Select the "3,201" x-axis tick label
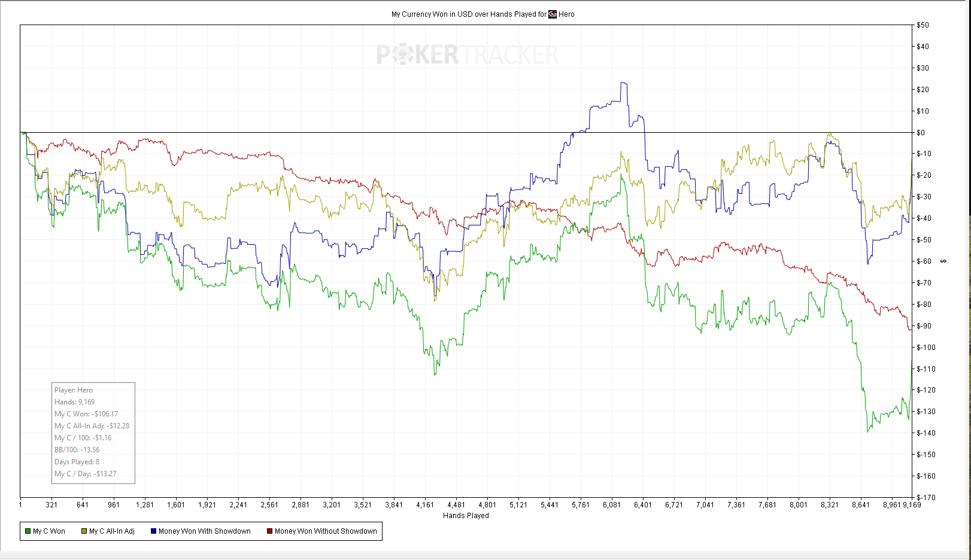The width and height of the screenshot is (971, 560). tap(332, 505)
